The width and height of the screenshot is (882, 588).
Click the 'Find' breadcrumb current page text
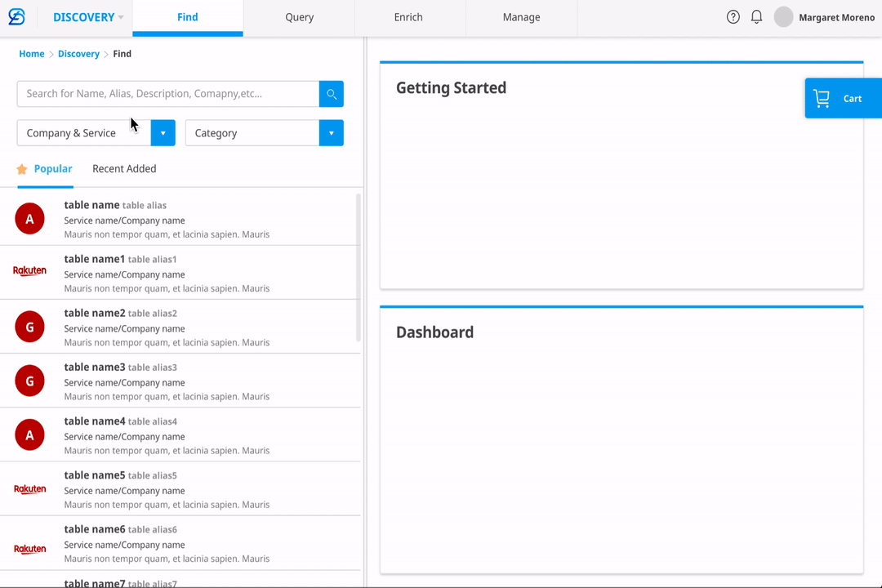122,54
